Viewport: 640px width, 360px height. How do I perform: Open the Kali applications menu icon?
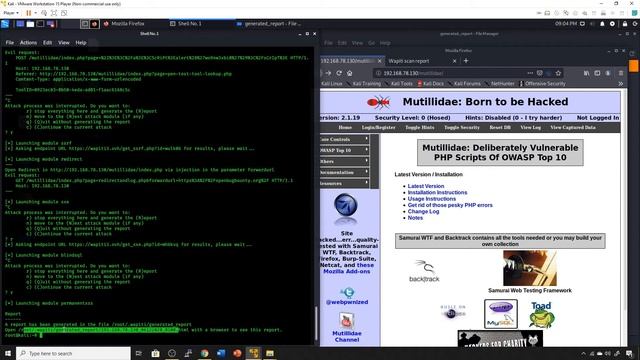pyautogui.click(x=5, y=24)
